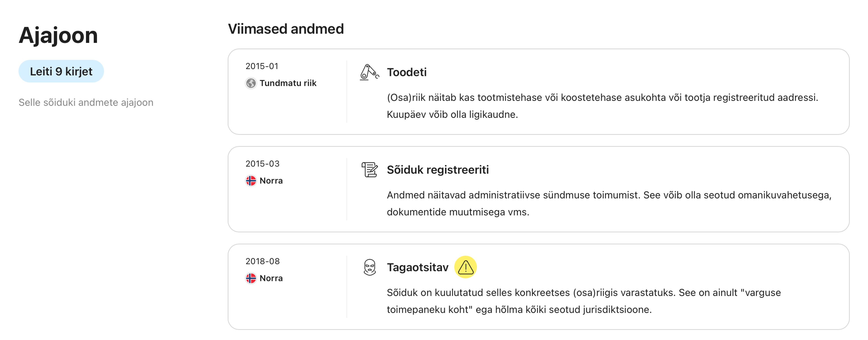868x340 pixels.
Task: Click the 'Tundmatu riik' country label
Action: click(x=288, y=83)
